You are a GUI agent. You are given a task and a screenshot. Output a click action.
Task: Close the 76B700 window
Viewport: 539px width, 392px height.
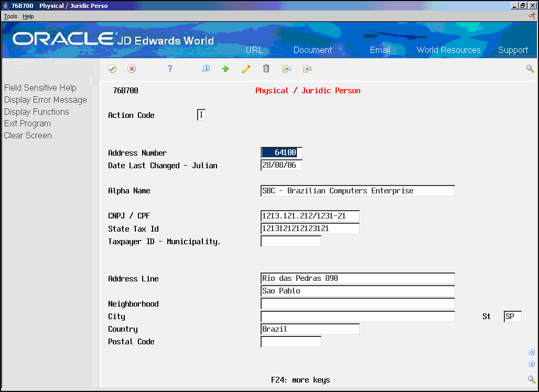pyautogui.click(x=532, y=5)
